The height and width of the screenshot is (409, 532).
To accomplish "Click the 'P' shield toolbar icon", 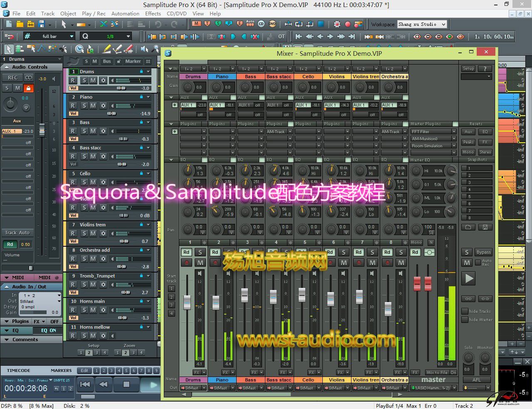I will 228,24.
